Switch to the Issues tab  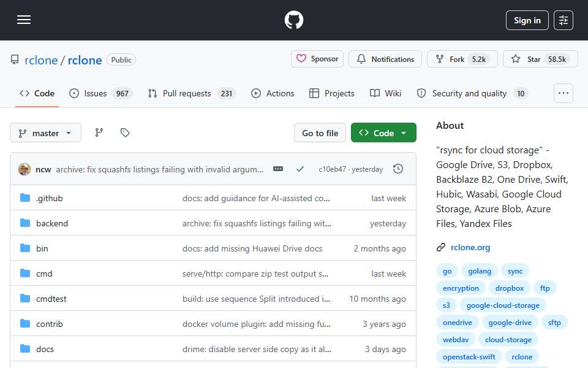101,93
